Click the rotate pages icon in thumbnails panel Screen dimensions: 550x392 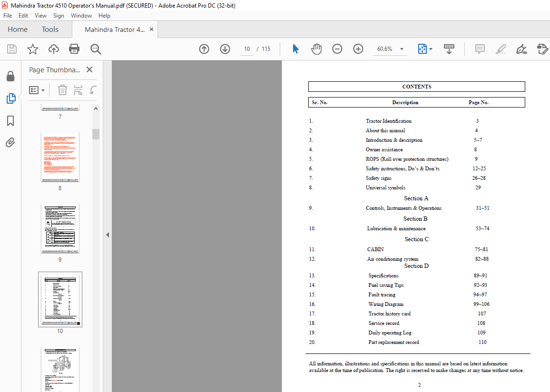coord(93,90)
